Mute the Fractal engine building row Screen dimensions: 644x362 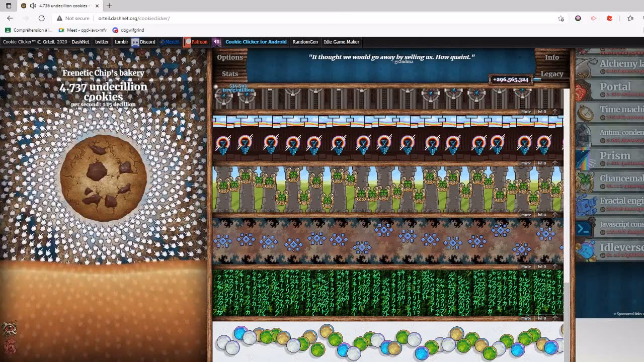[x=526, y=266]
